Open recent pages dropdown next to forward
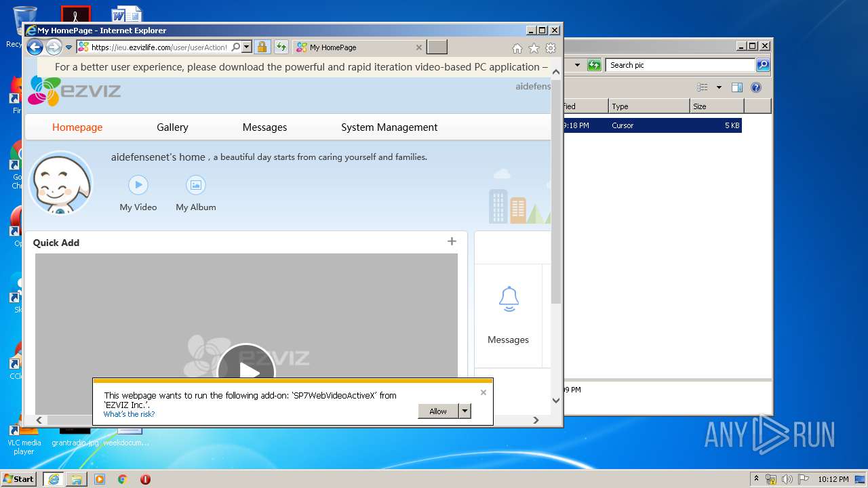 pyautogui.click(x=68, y=47)
